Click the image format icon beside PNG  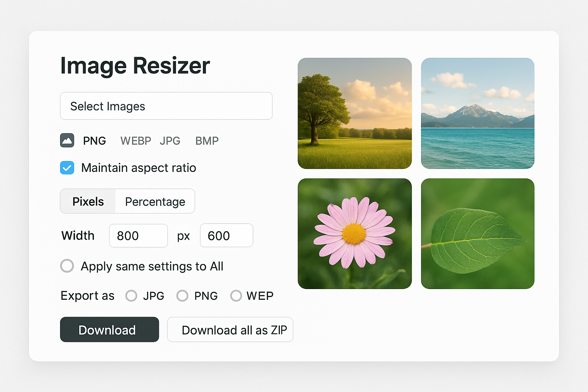pos(67,140)
